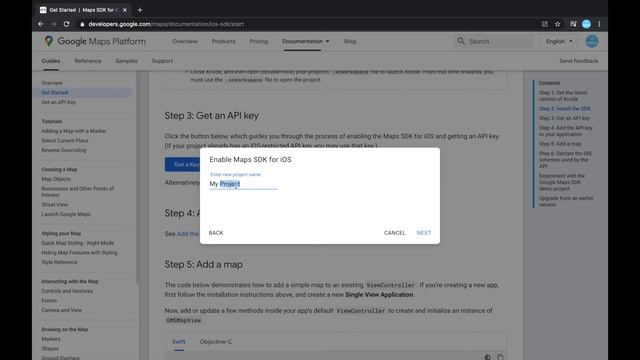Select the Objective-C code tab
Viewport: 640px width, 360px height.
pyautogui.click(x=216, y=342)
